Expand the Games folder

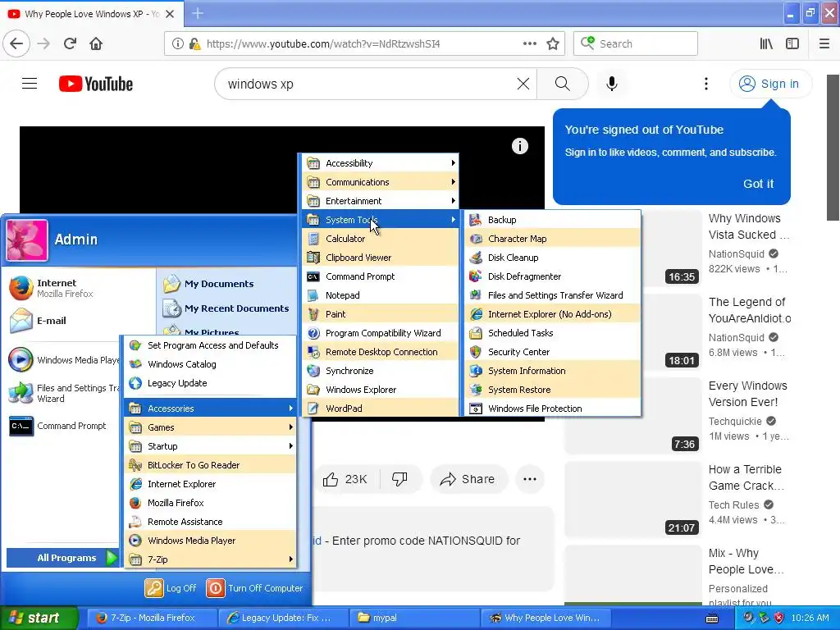(x=210, y=427)
